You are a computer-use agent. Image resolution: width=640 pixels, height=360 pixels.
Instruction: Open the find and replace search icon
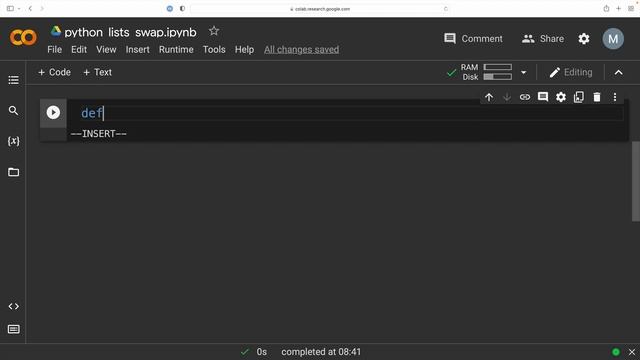(x=13, y=111)
